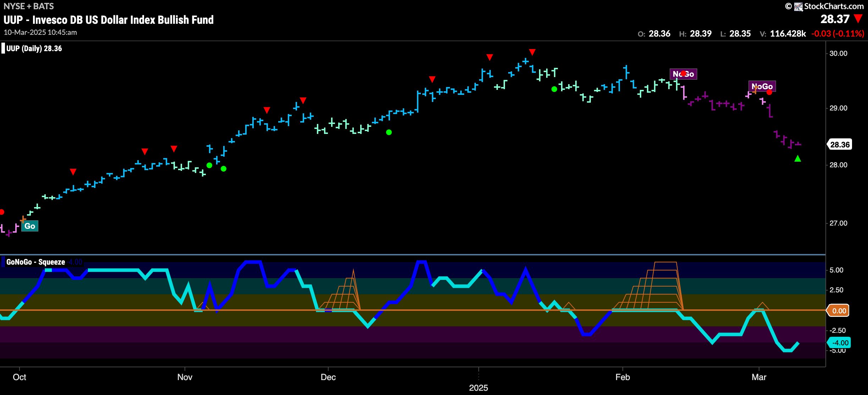
Task: Click the green dot below mid-December bars
Action: pyautogui.click(x=389, y=132)
